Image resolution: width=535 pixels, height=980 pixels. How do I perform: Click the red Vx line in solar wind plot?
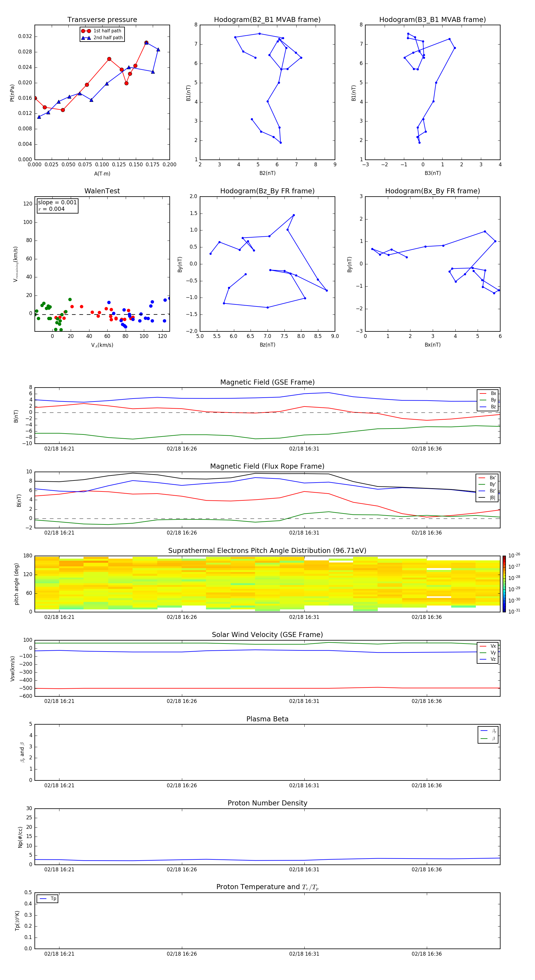(267, 688)
